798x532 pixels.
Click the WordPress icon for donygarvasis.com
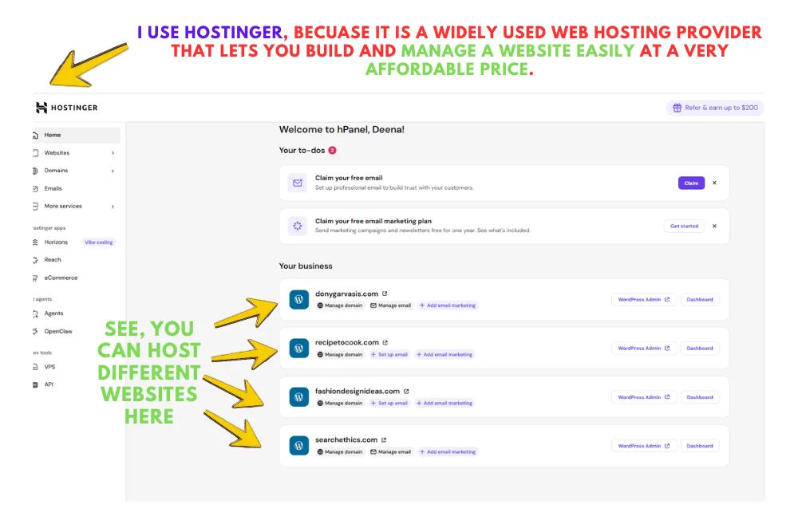click(298, 300)
